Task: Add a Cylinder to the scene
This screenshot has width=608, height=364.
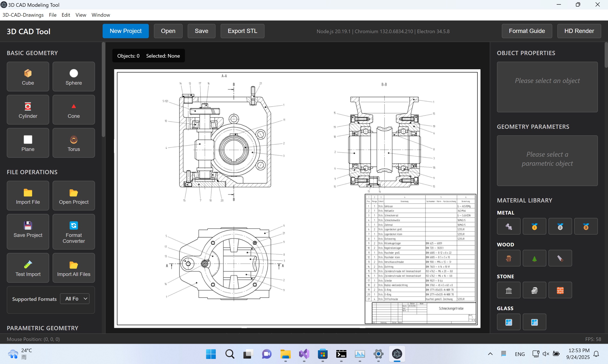Action: click(x=28, y=110)
